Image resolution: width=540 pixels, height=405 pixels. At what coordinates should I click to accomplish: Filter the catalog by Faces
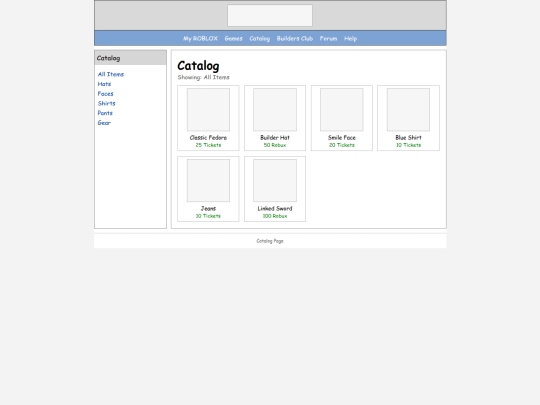(x=105, y=94)
